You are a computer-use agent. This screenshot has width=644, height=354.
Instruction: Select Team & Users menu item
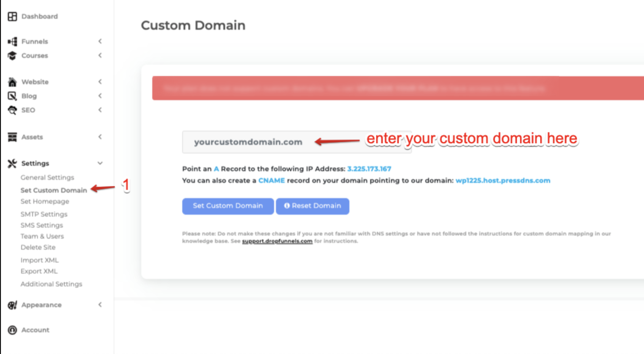tap(42, 236)
